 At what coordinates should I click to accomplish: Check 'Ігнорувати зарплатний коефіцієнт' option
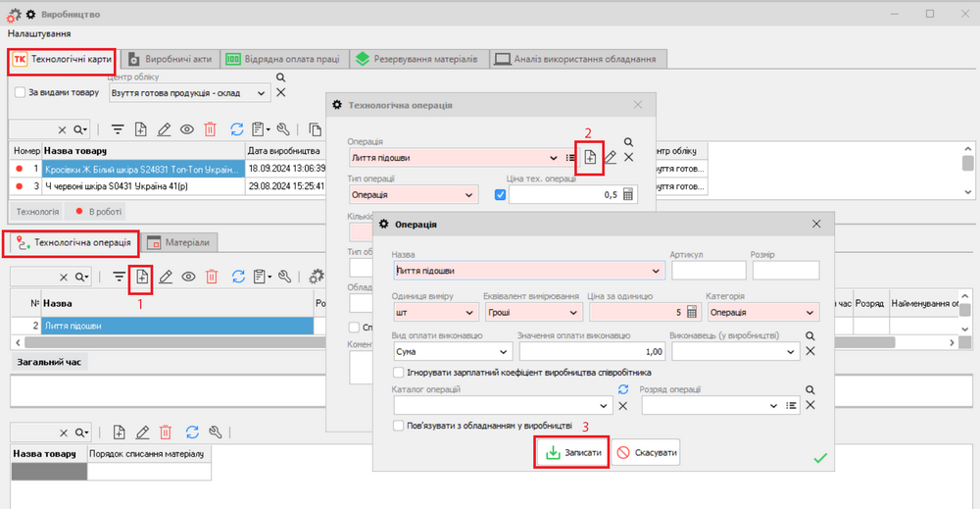[x=398, y=373]
